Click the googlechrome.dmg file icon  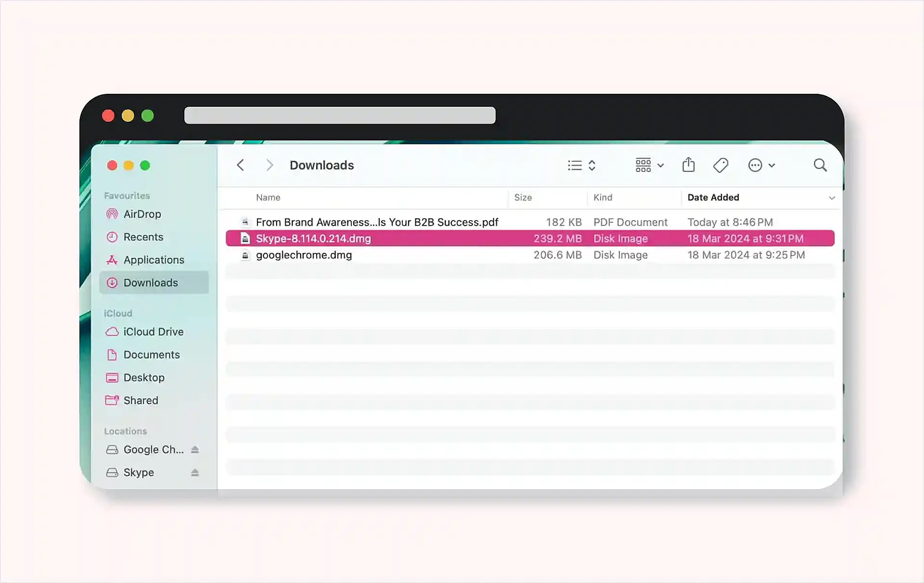point(245,255)
